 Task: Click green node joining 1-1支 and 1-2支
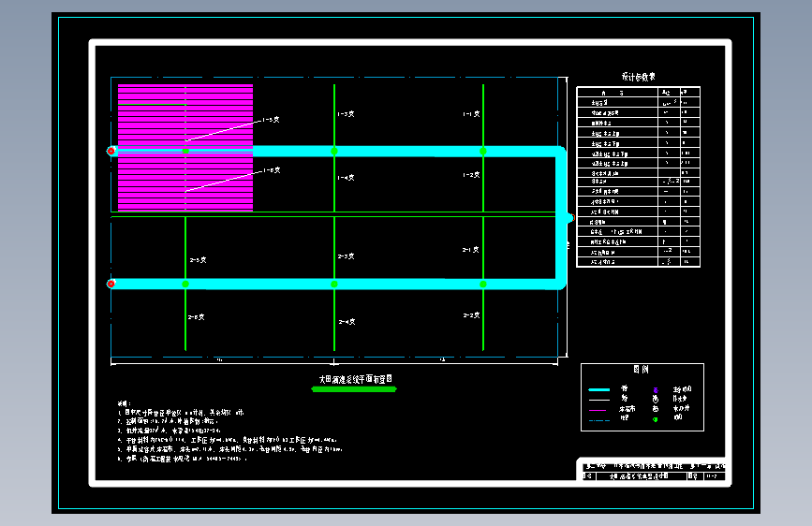tap(483, 152)
